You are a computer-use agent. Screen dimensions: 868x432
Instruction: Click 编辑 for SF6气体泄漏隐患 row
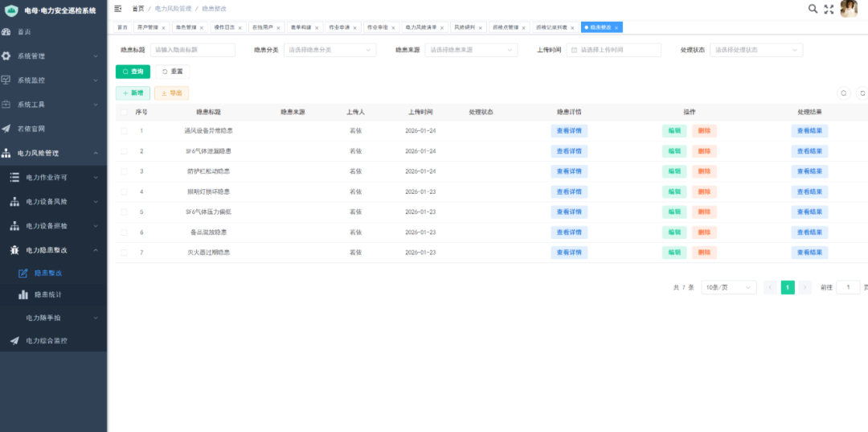tap(674, 151)
